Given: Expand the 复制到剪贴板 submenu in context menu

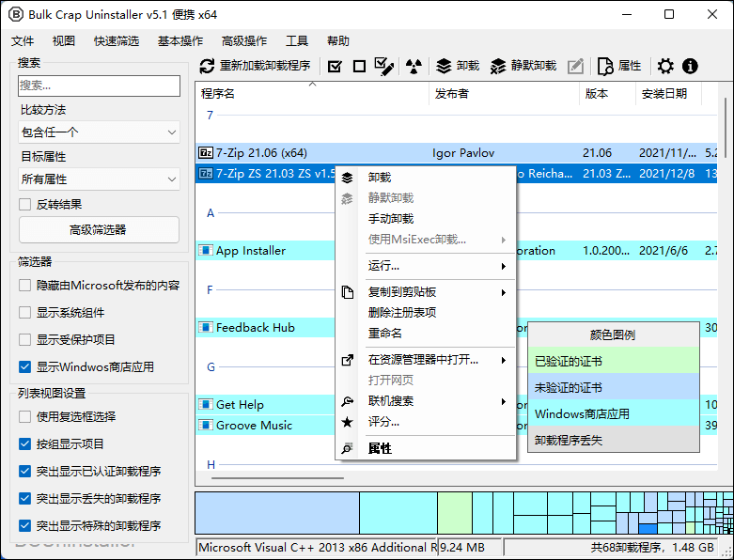Looking at the screenshot, I should pos(428,292).
